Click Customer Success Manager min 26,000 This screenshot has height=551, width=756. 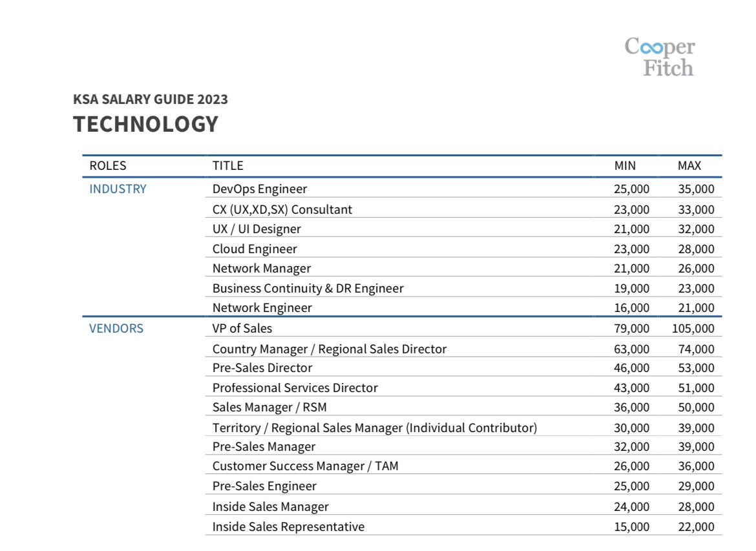point(631,466)
